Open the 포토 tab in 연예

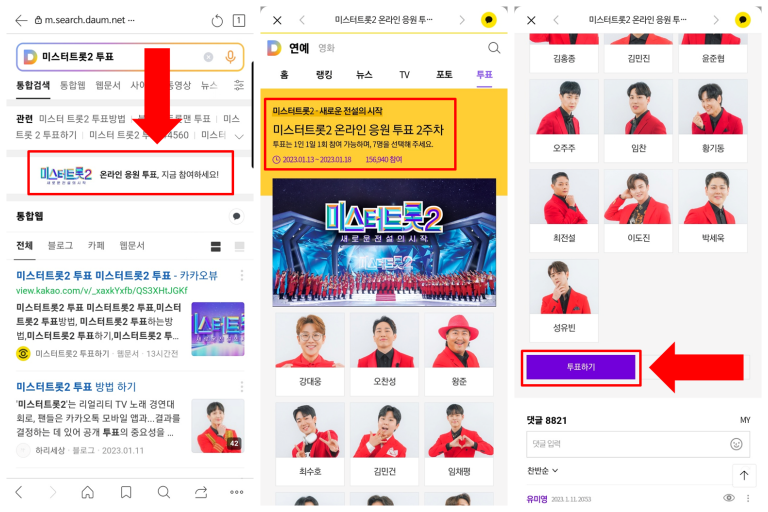[x=444, y=74]
